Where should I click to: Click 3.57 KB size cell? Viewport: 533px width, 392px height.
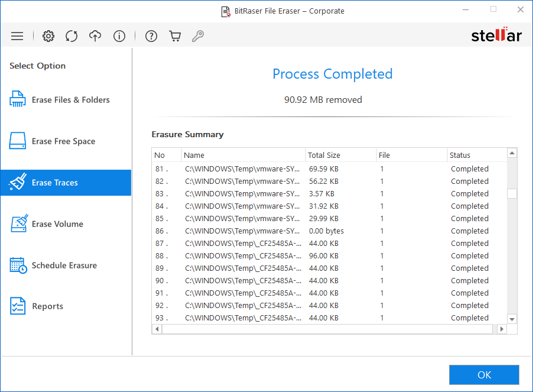[x=321, y=193]
